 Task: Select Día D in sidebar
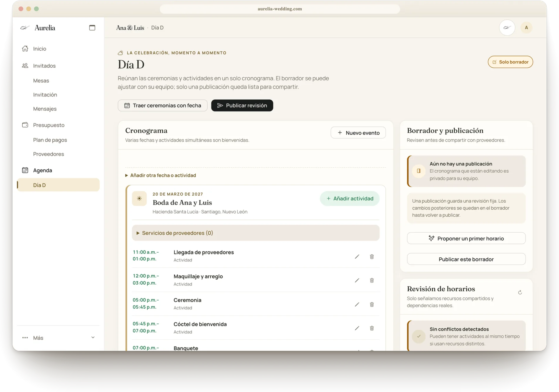[x=58, y=185]
